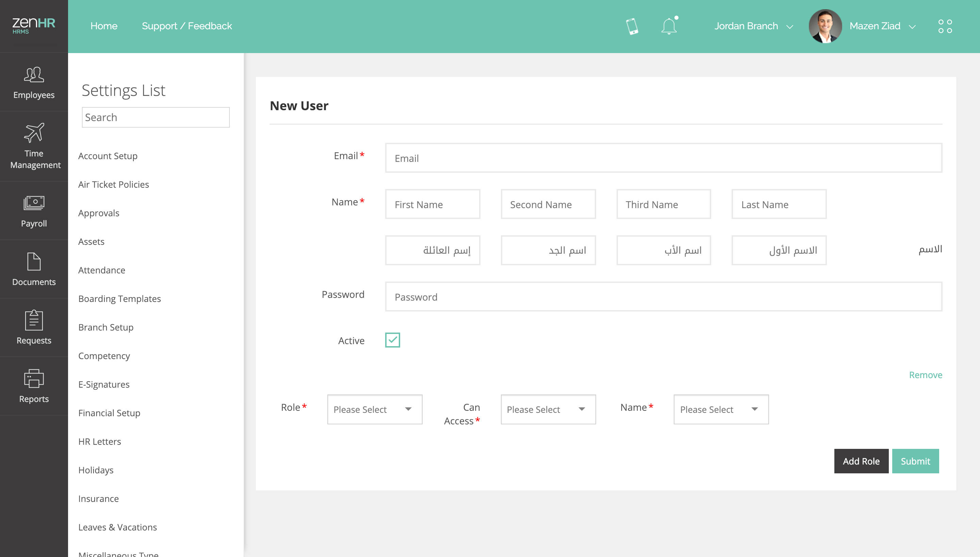This screenshot has width=980, height=557.
Task: Open the Employees sidebar icon
Action: click(34, 75)
